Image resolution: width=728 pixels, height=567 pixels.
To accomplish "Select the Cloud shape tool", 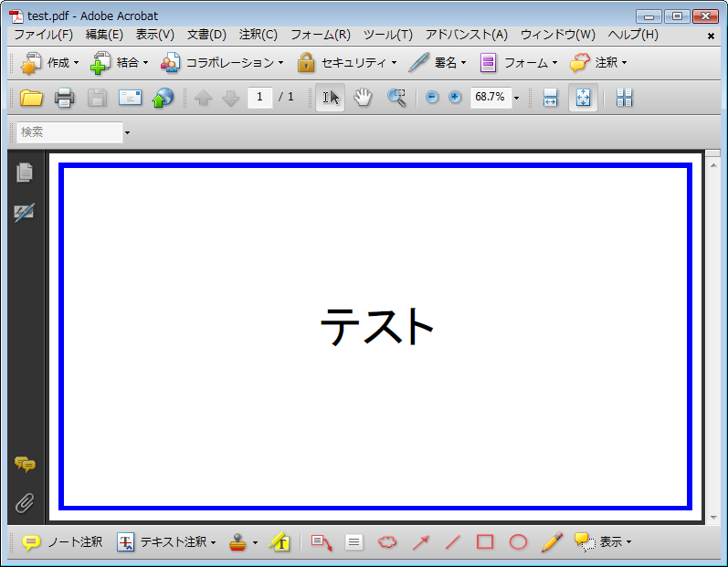I will tap(387, 542).
